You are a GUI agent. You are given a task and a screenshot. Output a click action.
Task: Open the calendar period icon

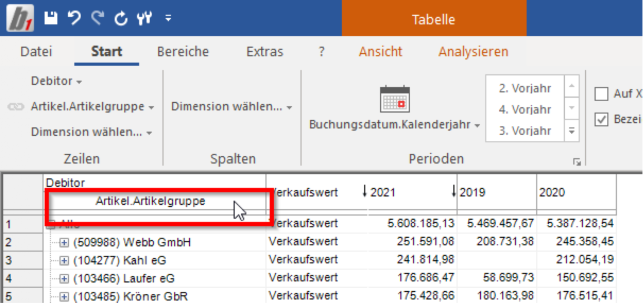click(395, 99)
